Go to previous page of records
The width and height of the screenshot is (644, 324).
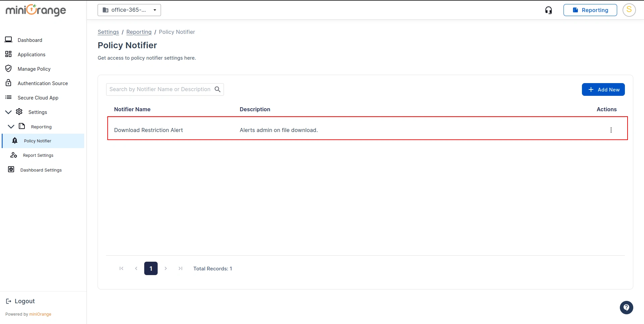(x=136, y=268)
